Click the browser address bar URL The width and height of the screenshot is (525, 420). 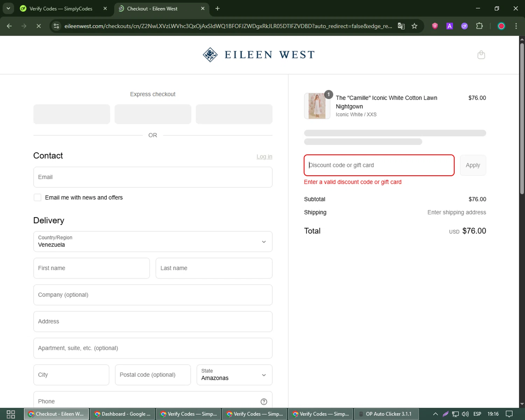pyautogui.click(x=228, y=26)
